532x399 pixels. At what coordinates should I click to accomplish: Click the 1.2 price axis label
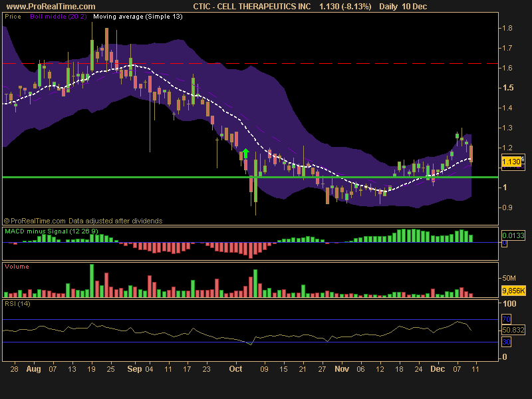click(x=507, y=148)
